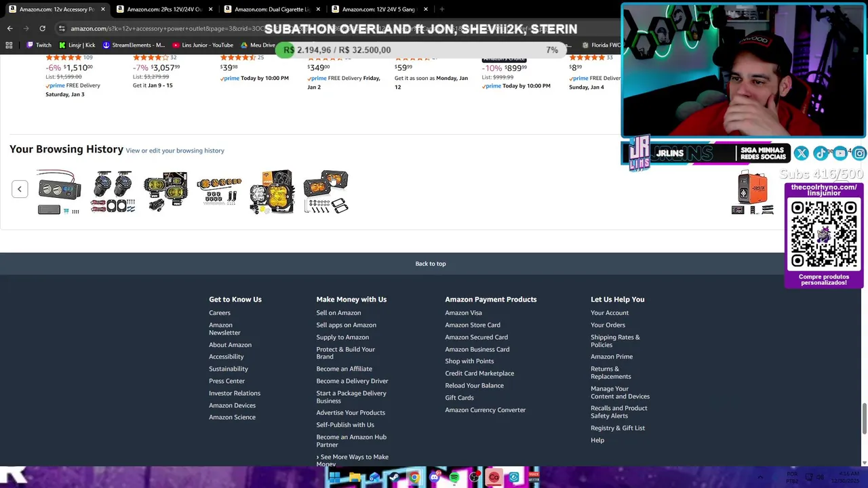Expand See More Ways to Make Money
This screenshot has height=488, width=868.
pyautogui.click(x=353, y=460)
